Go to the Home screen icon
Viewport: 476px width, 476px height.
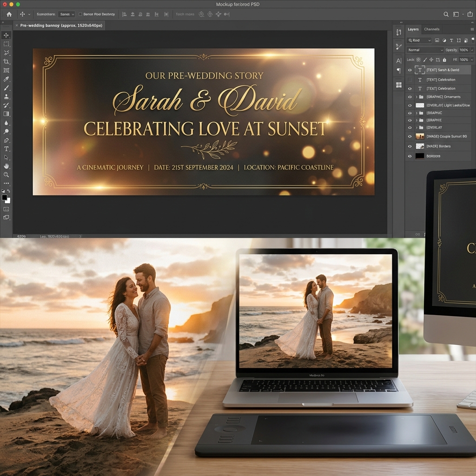tap(9, 14)
